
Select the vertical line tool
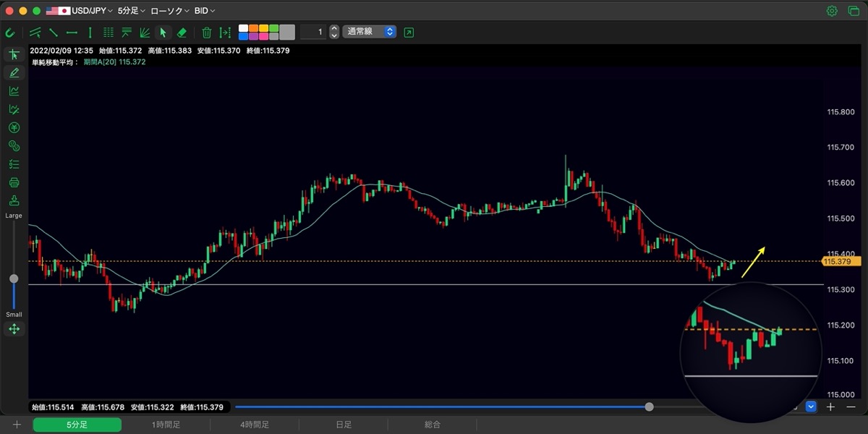[90, 33]
